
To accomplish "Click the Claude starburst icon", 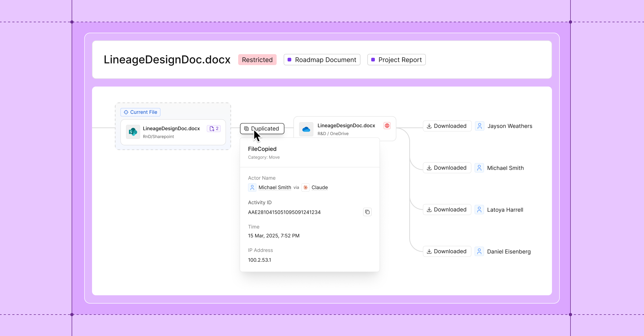I will [x=305, y=188].
